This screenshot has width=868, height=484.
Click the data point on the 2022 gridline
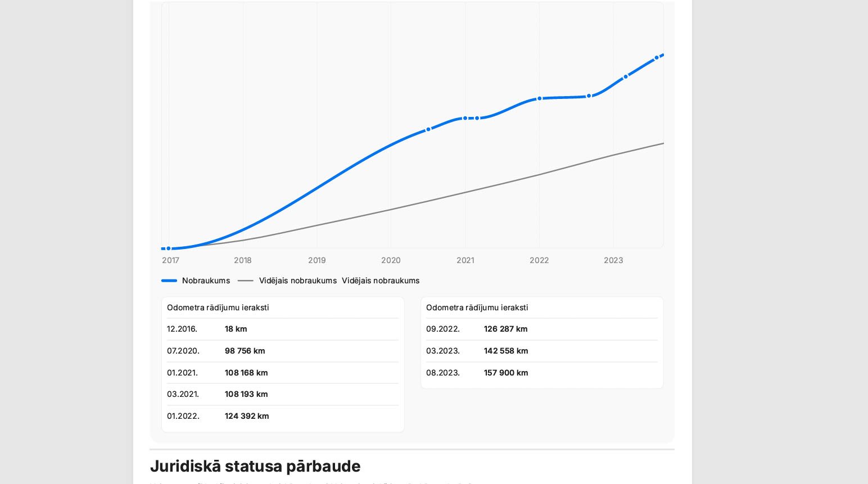click(539, 98)
